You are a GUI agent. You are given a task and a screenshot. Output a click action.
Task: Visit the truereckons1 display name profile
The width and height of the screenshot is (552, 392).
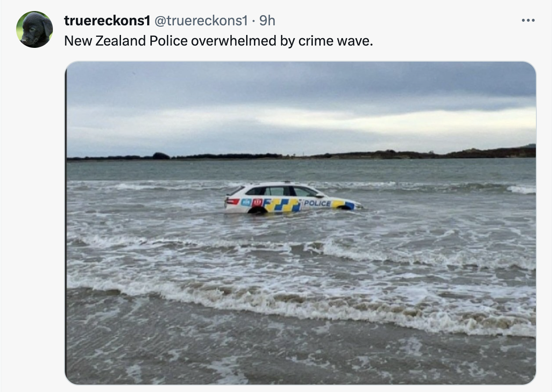[x=107, y=20]
